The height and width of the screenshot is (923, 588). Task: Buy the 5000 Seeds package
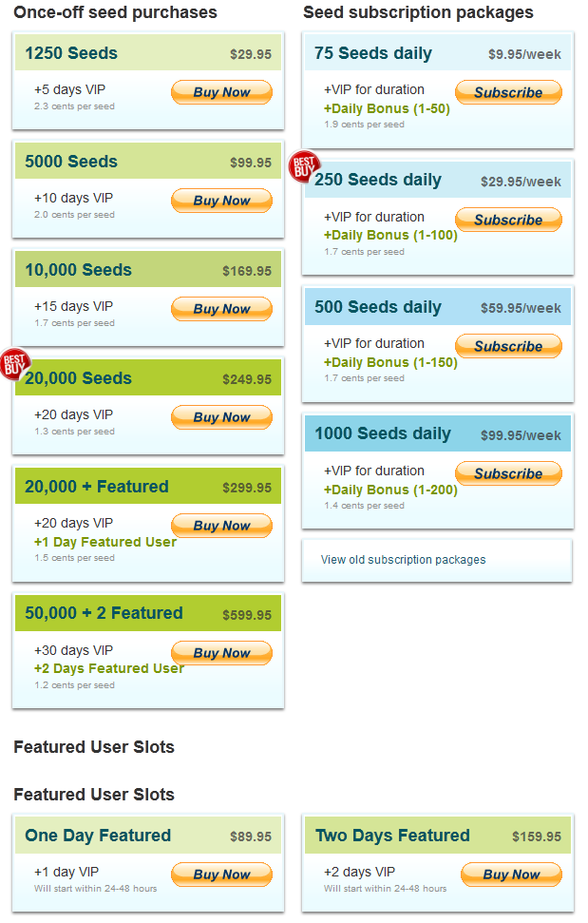[221, 201]
